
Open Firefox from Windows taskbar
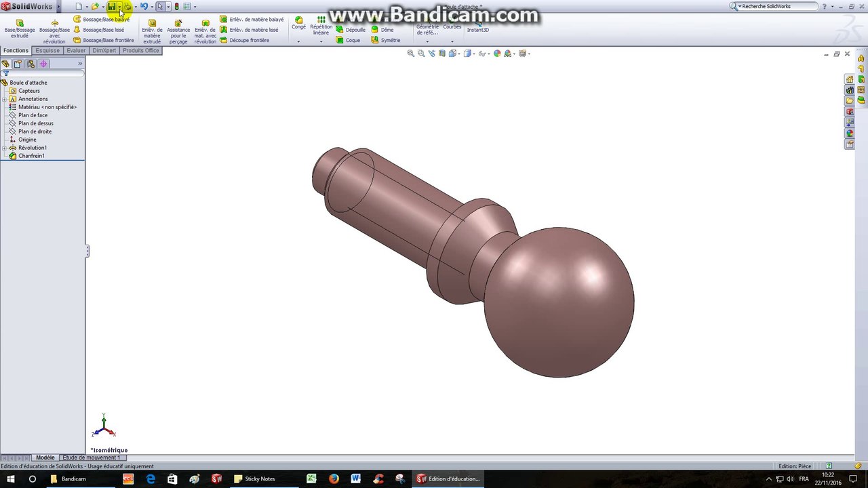pyautogui.click(x=334, y=479)
